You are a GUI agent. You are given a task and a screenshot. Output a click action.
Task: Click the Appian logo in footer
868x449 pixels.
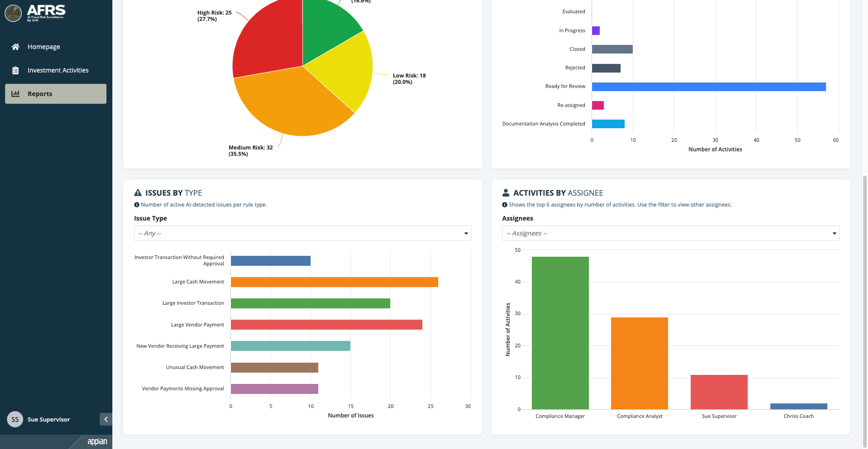point(97,441)
